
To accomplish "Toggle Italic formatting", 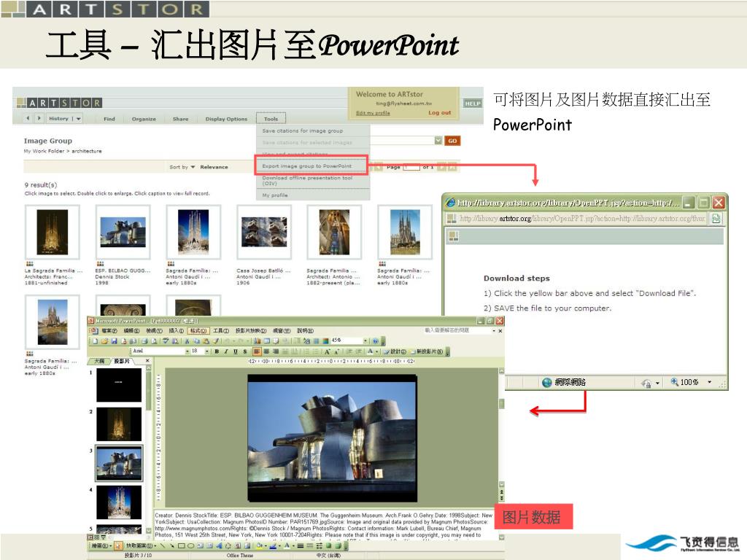I will tap(226, 351).
